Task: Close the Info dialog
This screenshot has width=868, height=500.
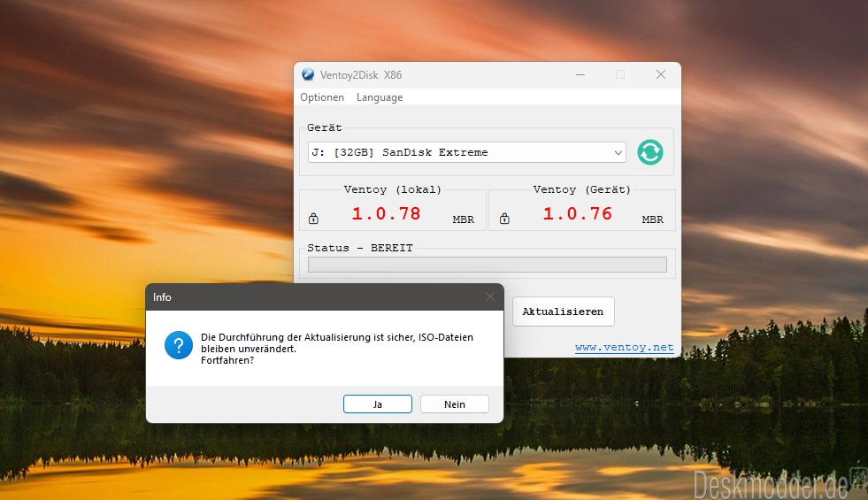Action: point(490,296)
